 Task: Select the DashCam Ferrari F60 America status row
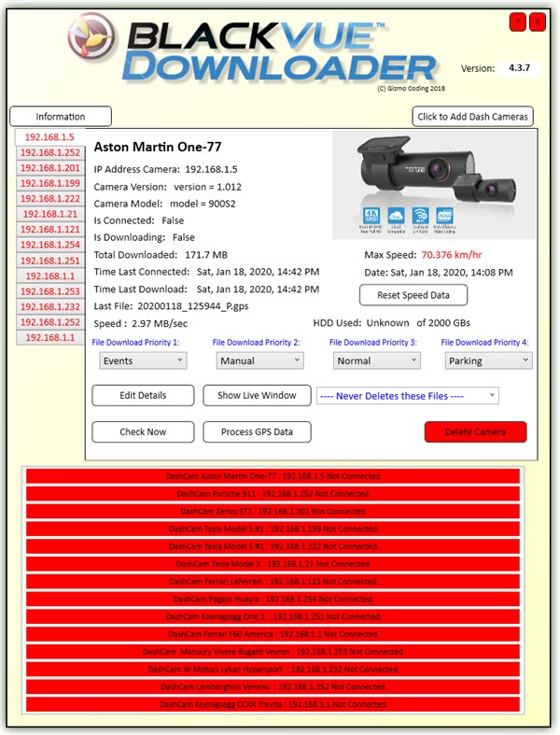[x=273, y=634]
